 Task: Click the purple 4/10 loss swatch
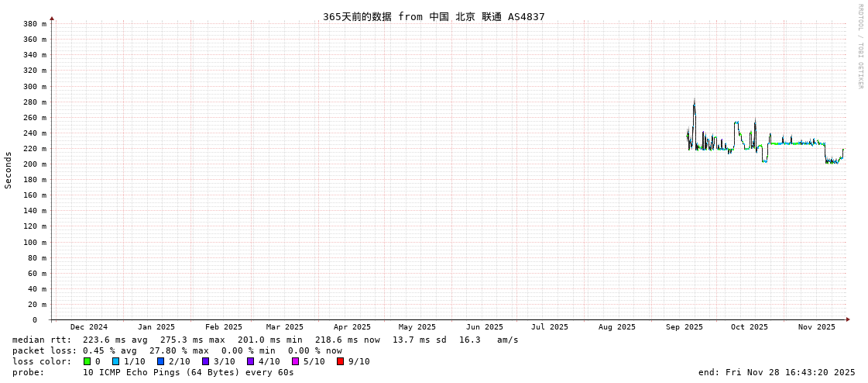(250, 361)
